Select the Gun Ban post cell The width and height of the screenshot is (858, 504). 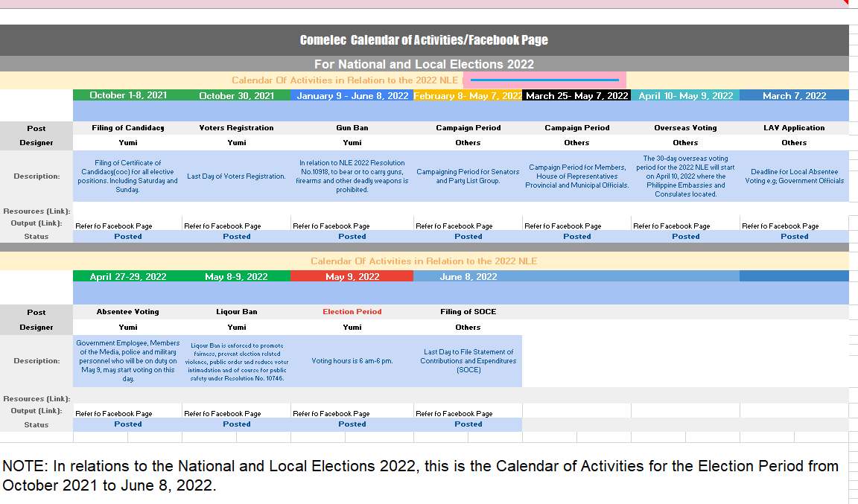(352, 127)
